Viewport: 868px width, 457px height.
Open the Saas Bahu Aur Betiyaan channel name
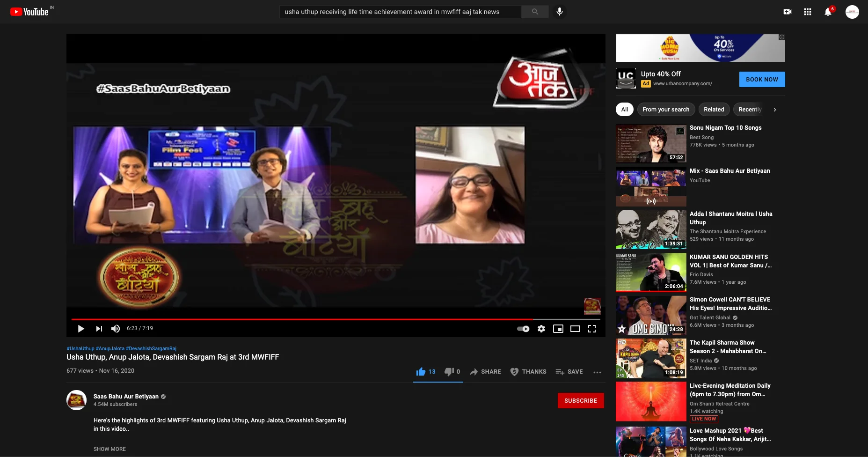(x=126, y=397)
